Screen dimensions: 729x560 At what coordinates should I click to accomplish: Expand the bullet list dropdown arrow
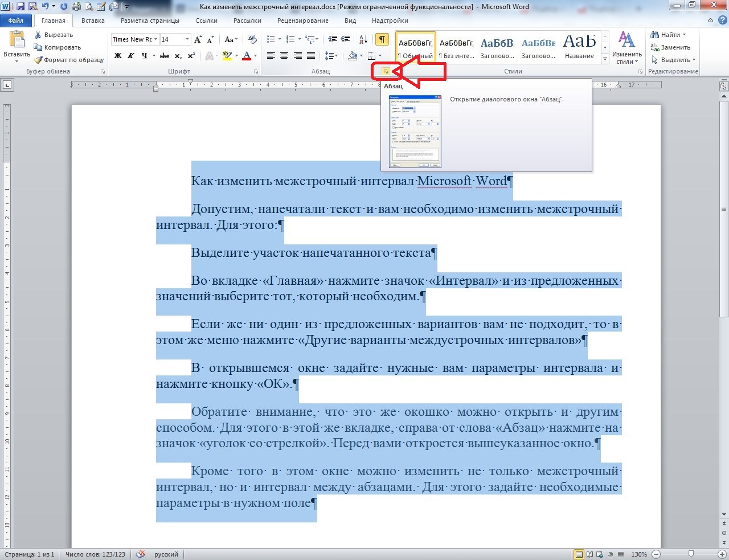tap(280, 39)
